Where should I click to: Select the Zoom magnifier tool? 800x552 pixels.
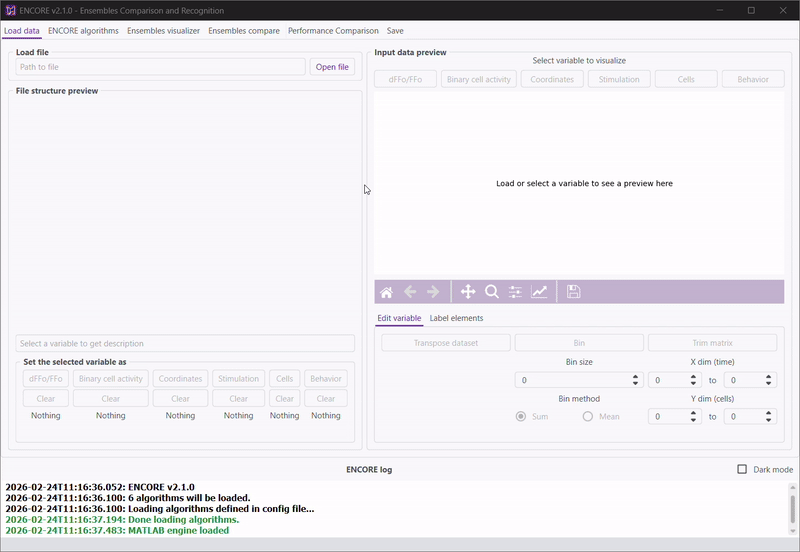[492, 292]
